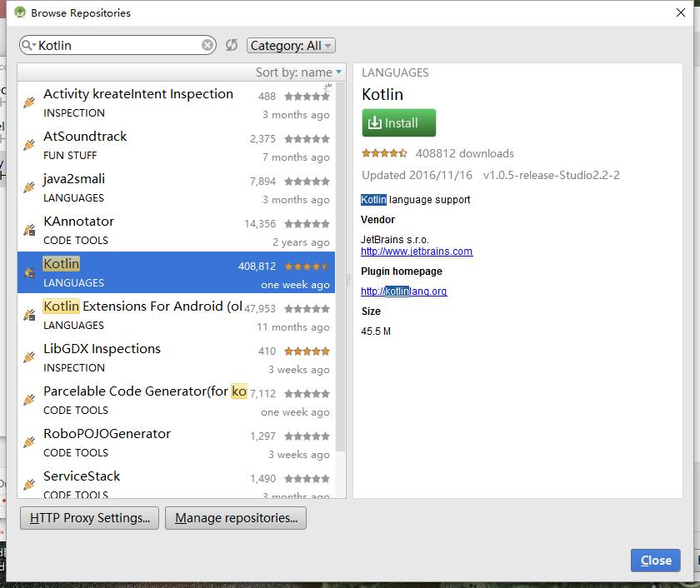
Task: Click the 408,812 download count in list
Action: [x=257, y=267]
